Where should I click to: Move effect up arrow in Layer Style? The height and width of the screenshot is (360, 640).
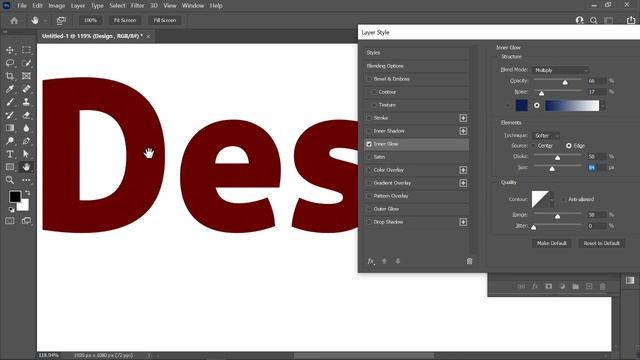tap(384, 261)
